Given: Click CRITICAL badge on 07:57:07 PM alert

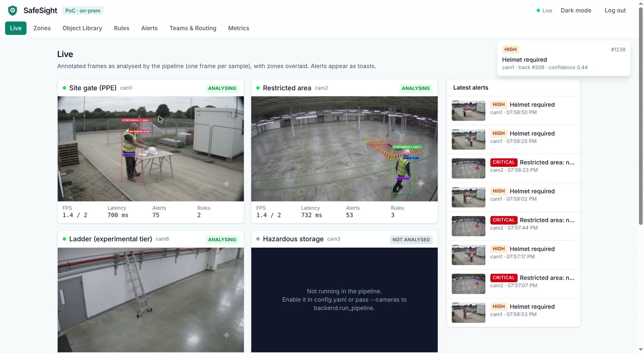Looking at the screenshot, I should tap(504, 278).
